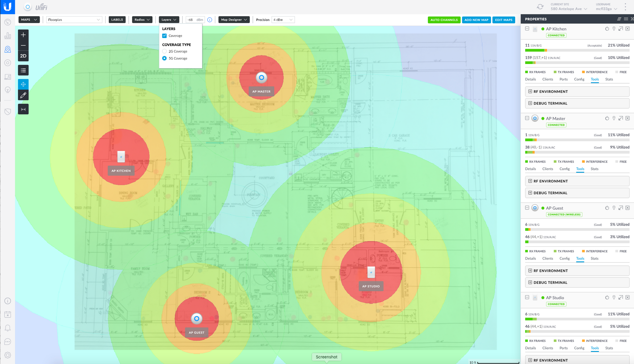Restart AP Kitchen using power icon

(607, 29)
